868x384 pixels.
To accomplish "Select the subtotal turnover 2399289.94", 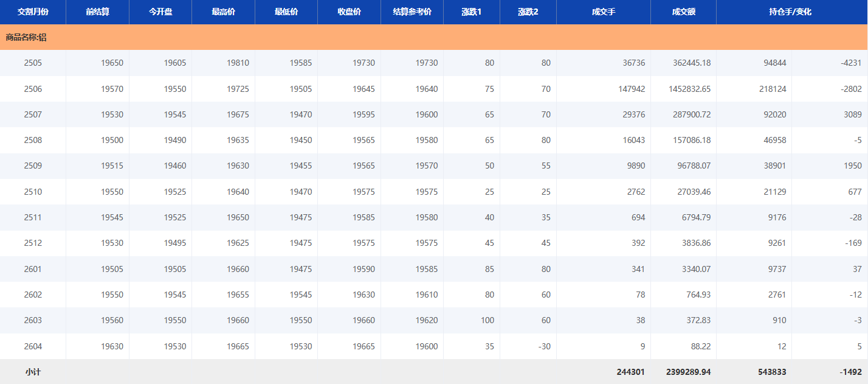I will [x=688, y=372].
